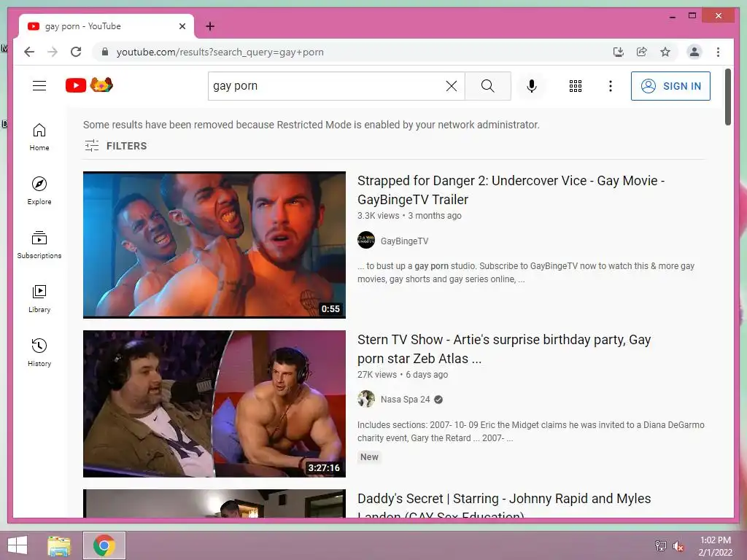Image resolution: width=747 pixels, height=560 pixels.
Task: Click the install app icon in address bar
Action: click(x=619, y=52)
